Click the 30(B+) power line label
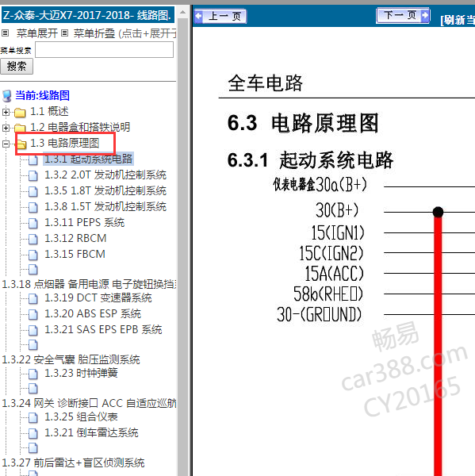 point(337,210)
